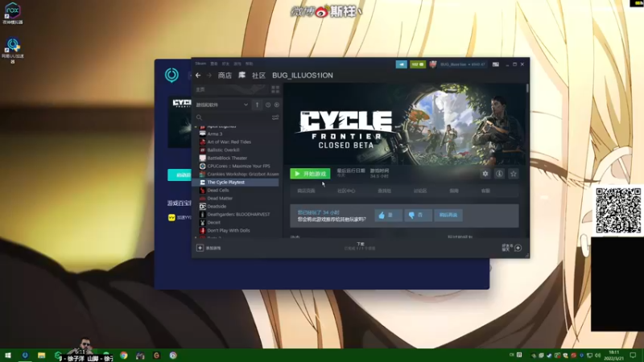Open the Steam menu in title bar
644x362 pixels.
tap(200, 64)
